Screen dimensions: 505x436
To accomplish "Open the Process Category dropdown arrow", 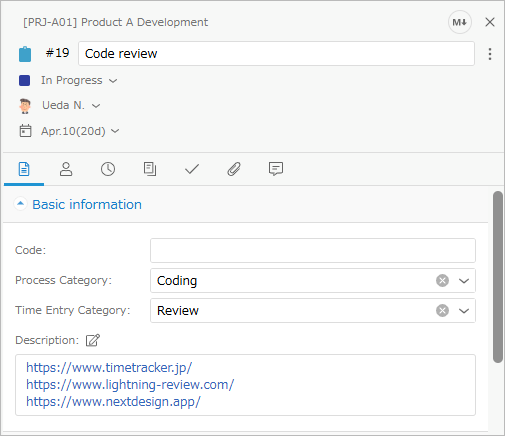I will coord(464,281).
